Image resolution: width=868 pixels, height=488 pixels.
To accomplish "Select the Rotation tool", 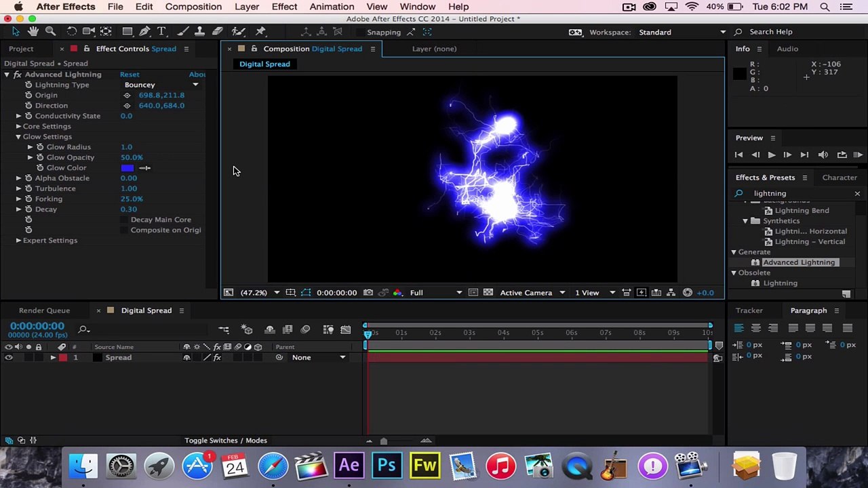I will tap(71, 32).
